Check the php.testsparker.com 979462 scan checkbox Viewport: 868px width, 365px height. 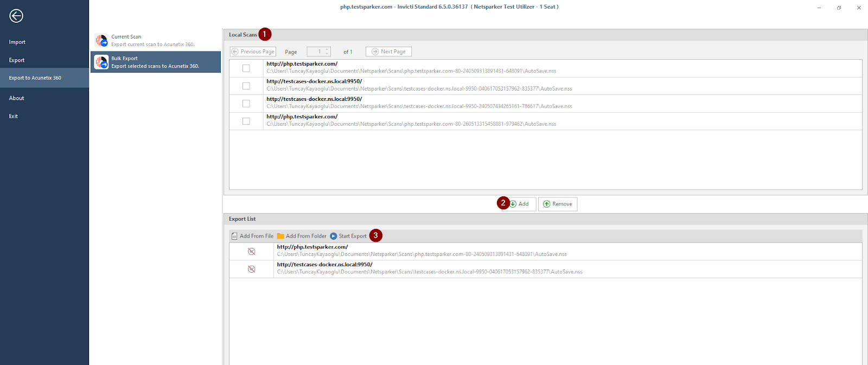tap(246, 121)
